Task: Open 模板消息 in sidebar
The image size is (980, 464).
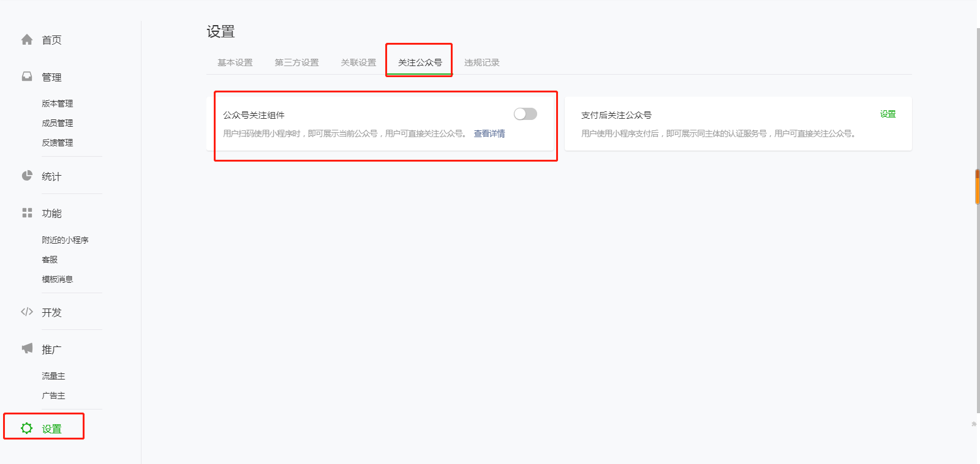Action: coord(58,279)
